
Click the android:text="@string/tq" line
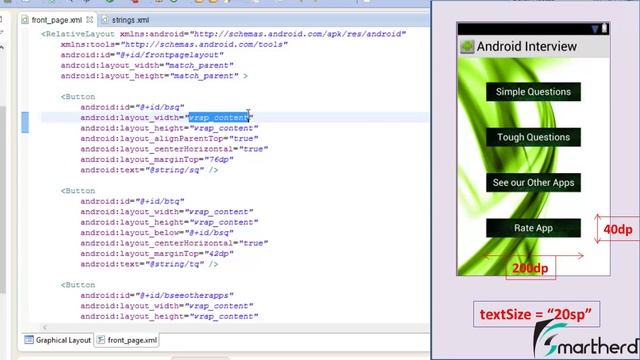point(149,264)
